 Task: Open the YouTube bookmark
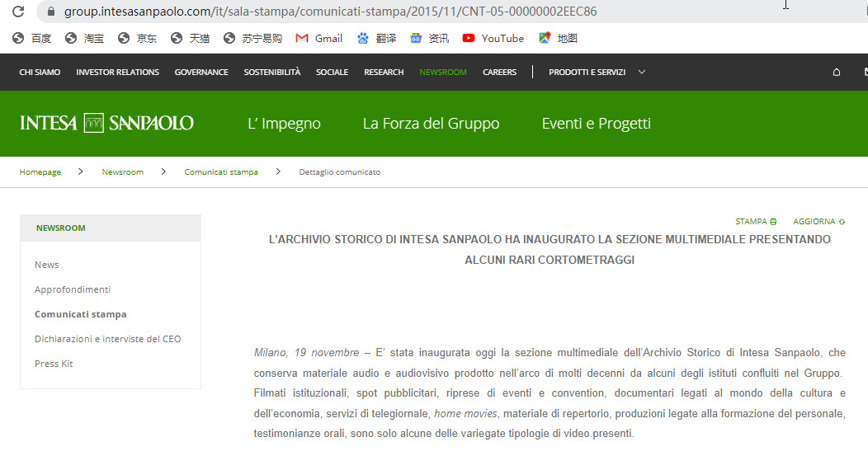pos(493,38)
